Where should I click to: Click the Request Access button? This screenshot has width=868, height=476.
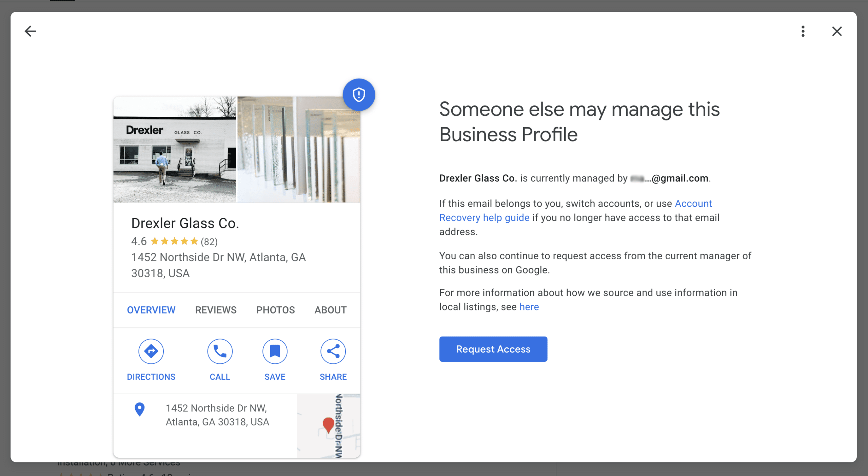[493, 349]
